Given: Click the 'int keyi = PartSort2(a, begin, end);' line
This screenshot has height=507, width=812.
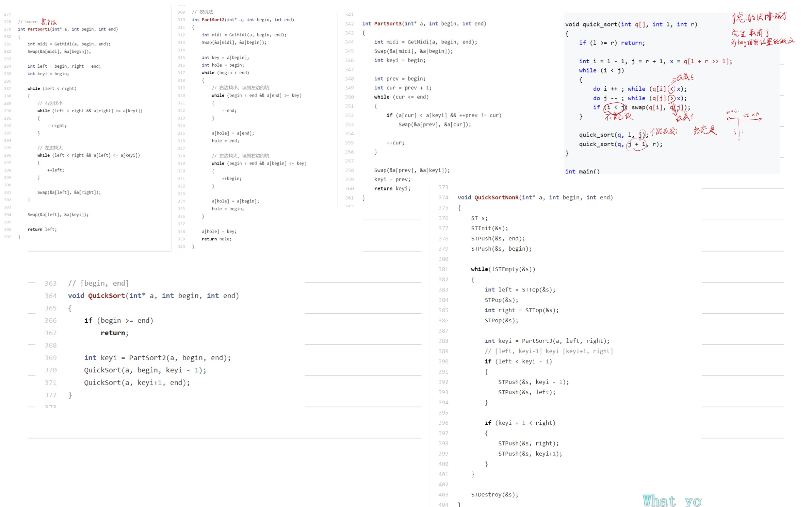Looking at the screenshot, I should [157, 358].
